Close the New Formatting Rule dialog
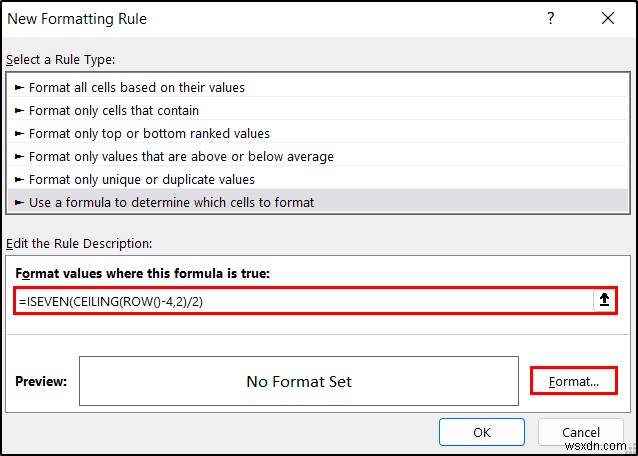 pos(608,18)
